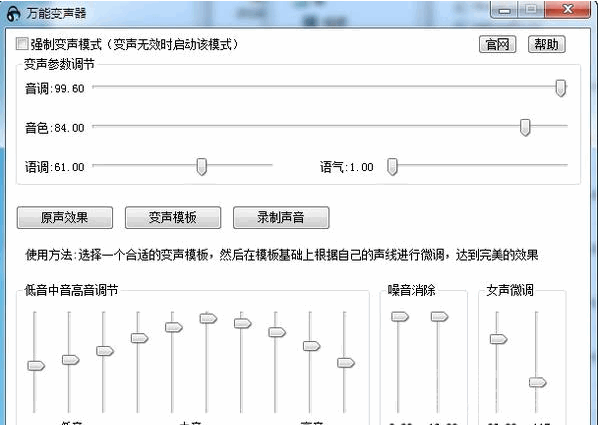Click the 音调 slider thumb
The width and height of the screenshot is (598, 425).
click(560, 88)
